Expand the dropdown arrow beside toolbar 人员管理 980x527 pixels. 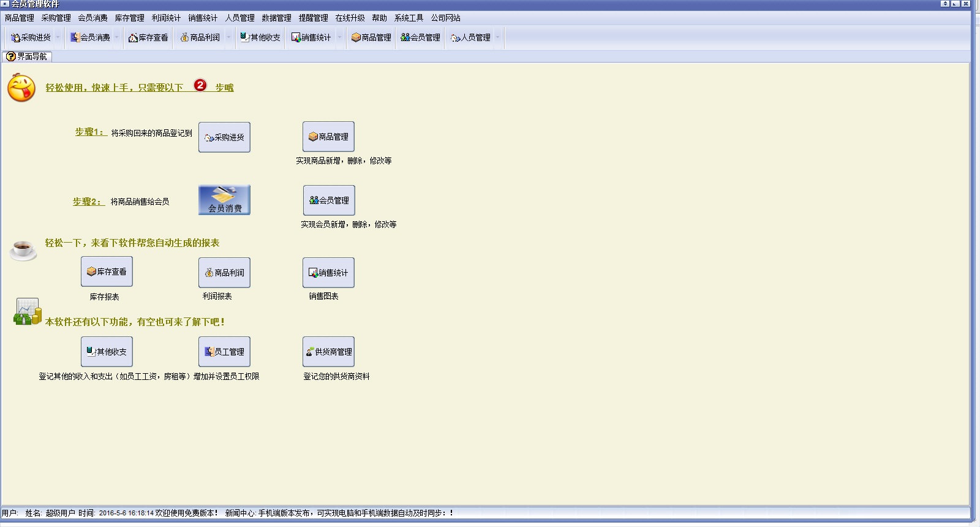pyautogui.click(x=497, y=37)
